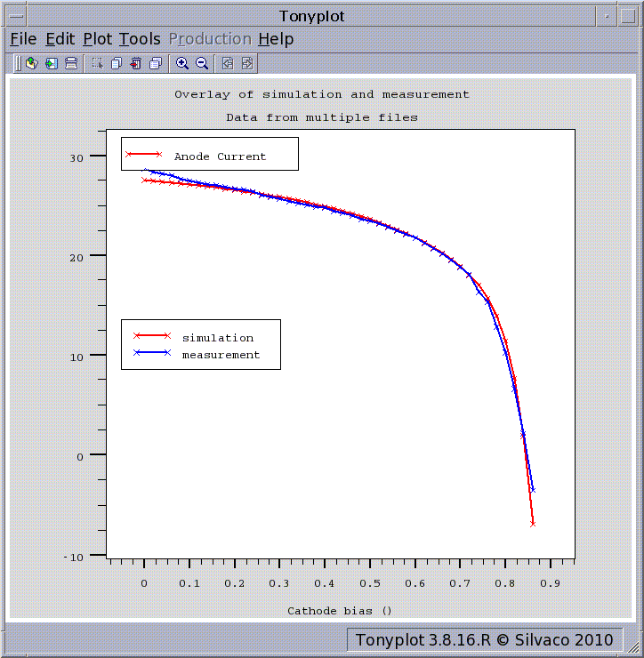Viewport: 644px width, 658px height.
Task: Click the last red simulation data point
Action: (x=533, y=524)
